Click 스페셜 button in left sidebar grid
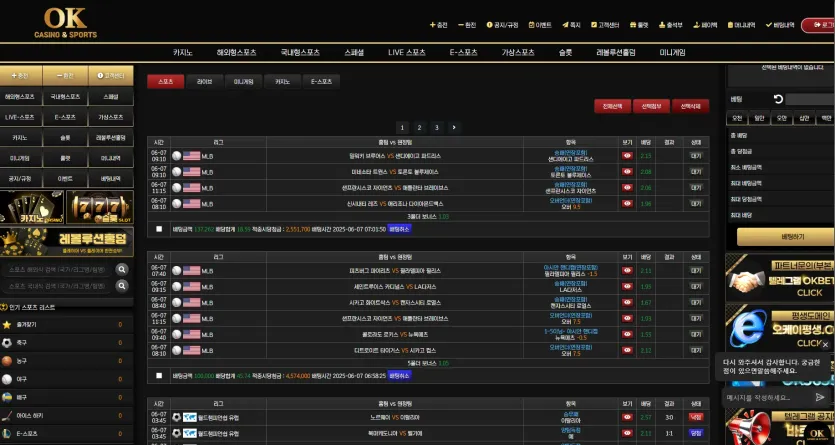Screen dimensions: 835x445 (111, 97)
